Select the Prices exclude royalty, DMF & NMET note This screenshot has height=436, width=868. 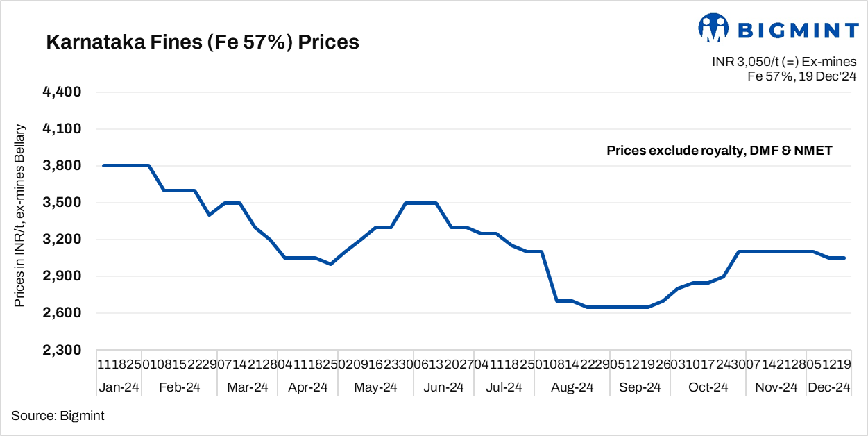[x=719, y=150]
